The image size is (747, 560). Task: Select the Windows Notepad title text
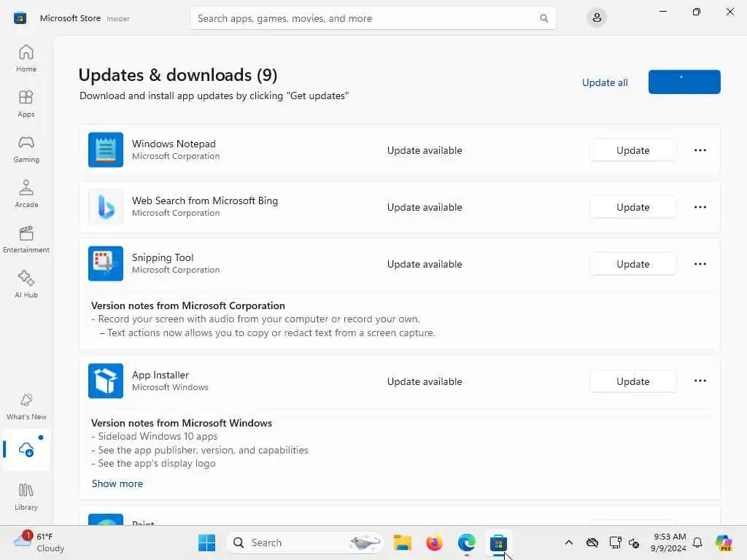[x=174, y=144]
